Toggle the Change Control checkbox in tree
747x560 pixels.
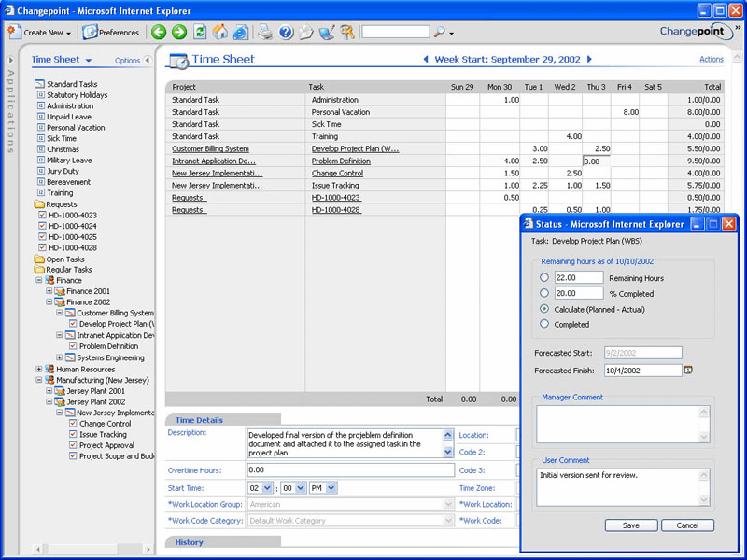73,423
